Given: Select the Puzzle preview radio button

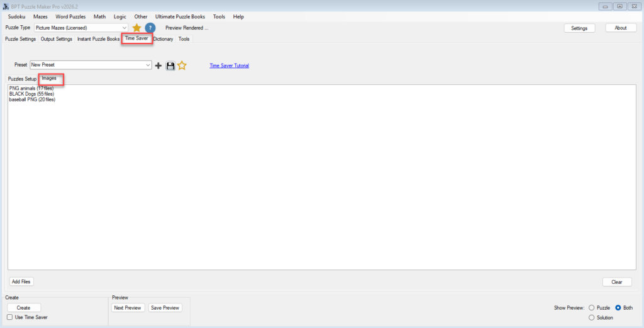Looking at the screenshot, I should pyautogui.click(x=591, y=308).
